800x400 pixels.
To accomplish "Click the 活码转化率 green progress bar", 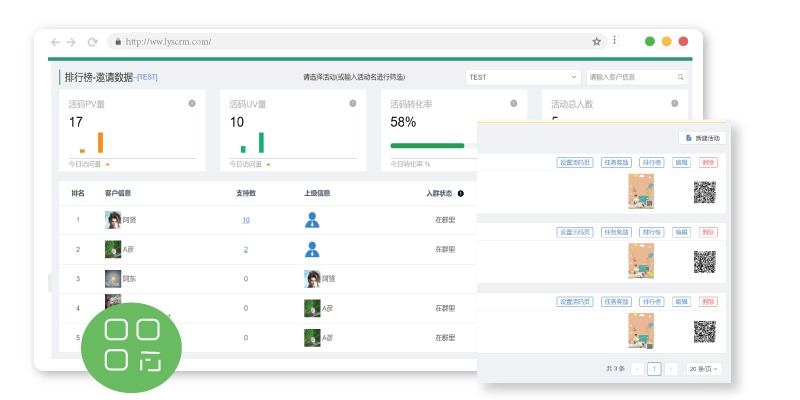I will click(x=427, y=146).
